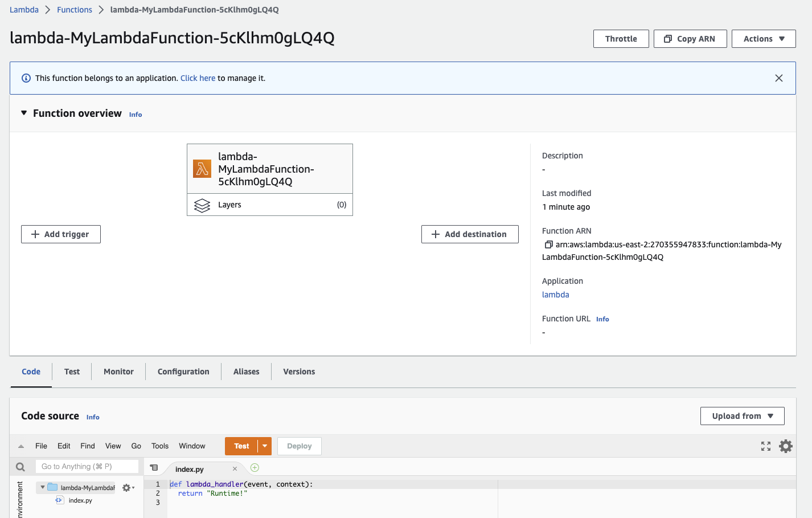Click the Throttle button
This screenshot has height=518, width=812.
click(621, 39)
